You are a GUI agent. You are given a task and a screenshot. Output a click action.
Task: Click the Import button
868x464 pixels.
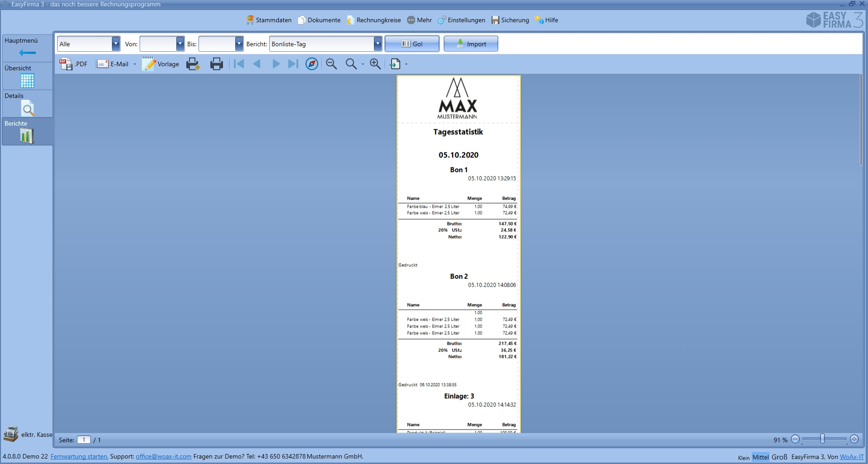471,44
